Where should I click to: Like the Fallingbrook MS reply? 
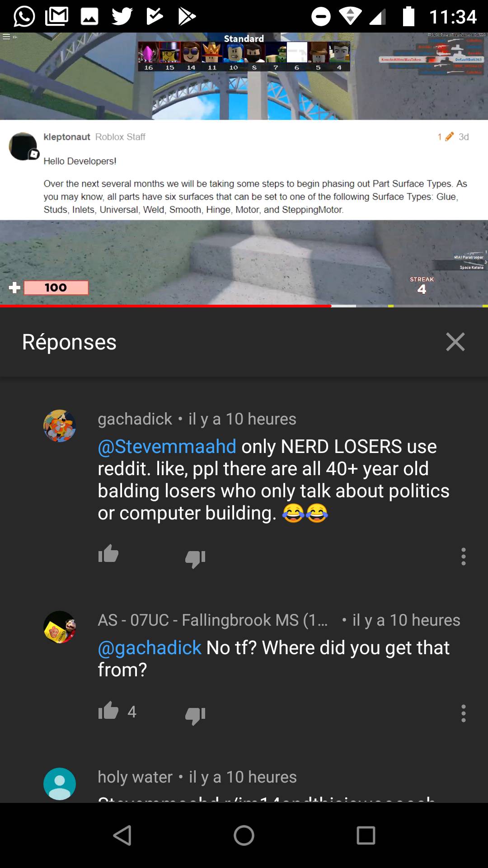pos(108,710)
